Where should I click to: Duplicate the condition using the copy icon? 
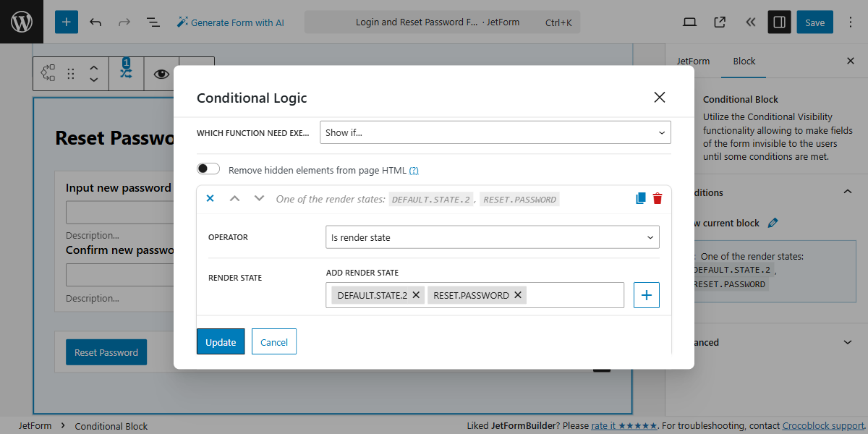[639, 197]
